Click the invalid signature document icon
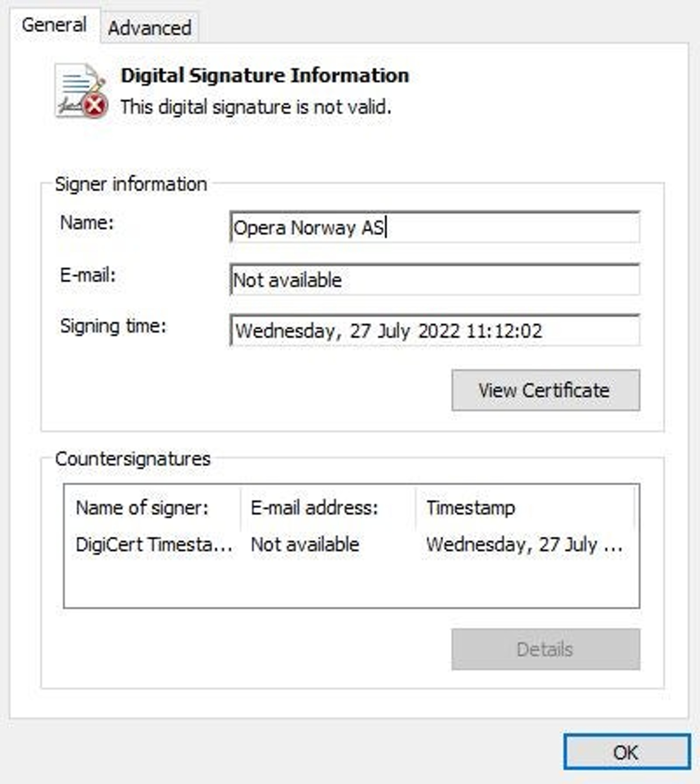This screenshot has width=700, height=784. point(81,91)
